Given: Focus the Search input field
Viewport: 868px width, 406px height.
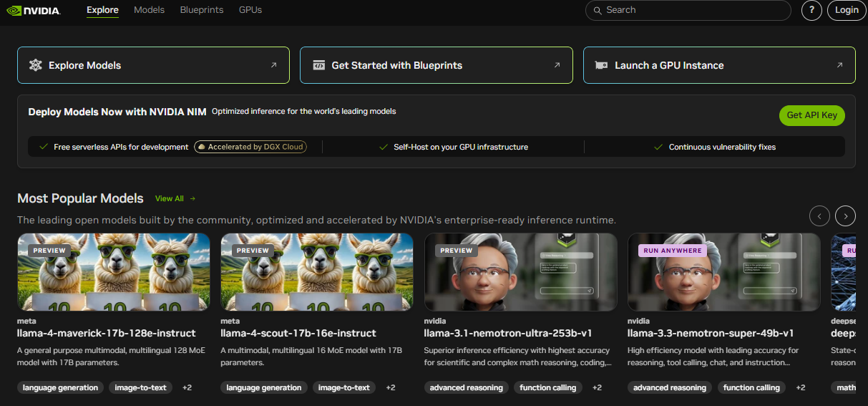Looking at the screenshot, I should pos(688,10).
